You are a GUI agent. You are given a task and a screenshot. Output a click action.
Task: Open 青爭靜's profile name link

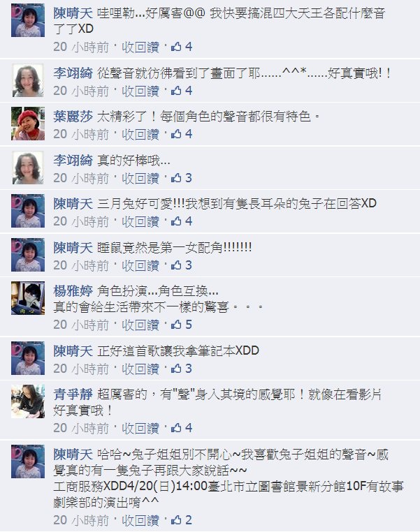[x=73, y=394]
